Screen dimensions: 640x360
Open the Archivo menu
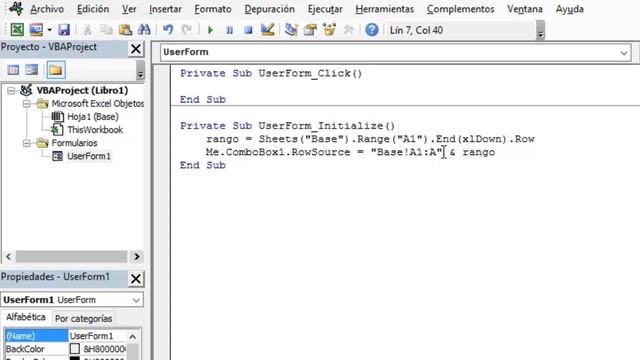click(47, 9)
